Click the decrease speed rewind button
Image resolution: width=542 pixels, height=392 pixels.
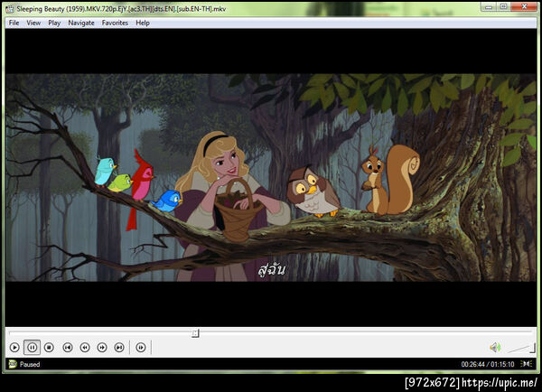click(85, 347)
